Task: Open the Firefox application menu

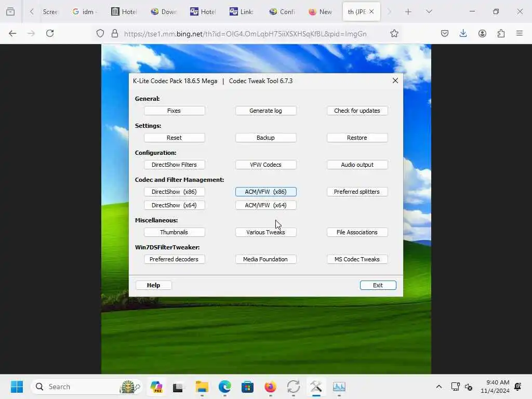Action: (520, 33)
